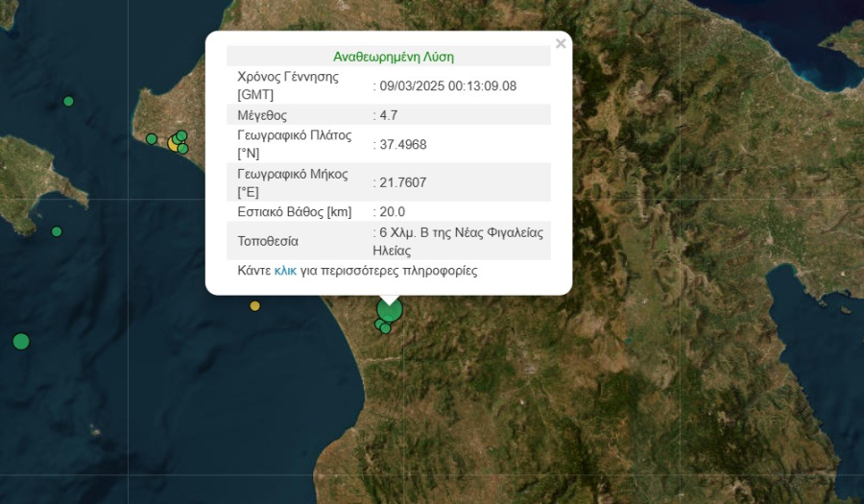Click the 'Τοποθεσία' row label
The height and width of the screenshot is (504, 864).
click(x=268, y=241)
